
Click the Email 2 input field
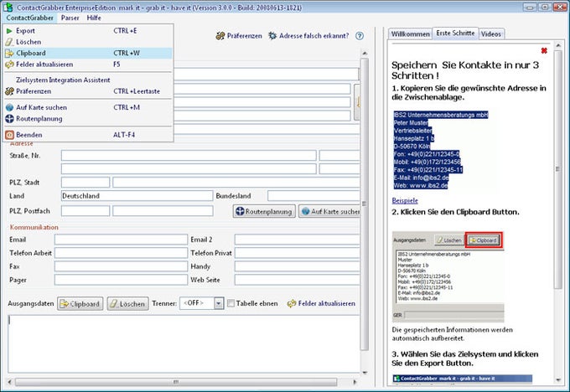click(x=298, y=240)
